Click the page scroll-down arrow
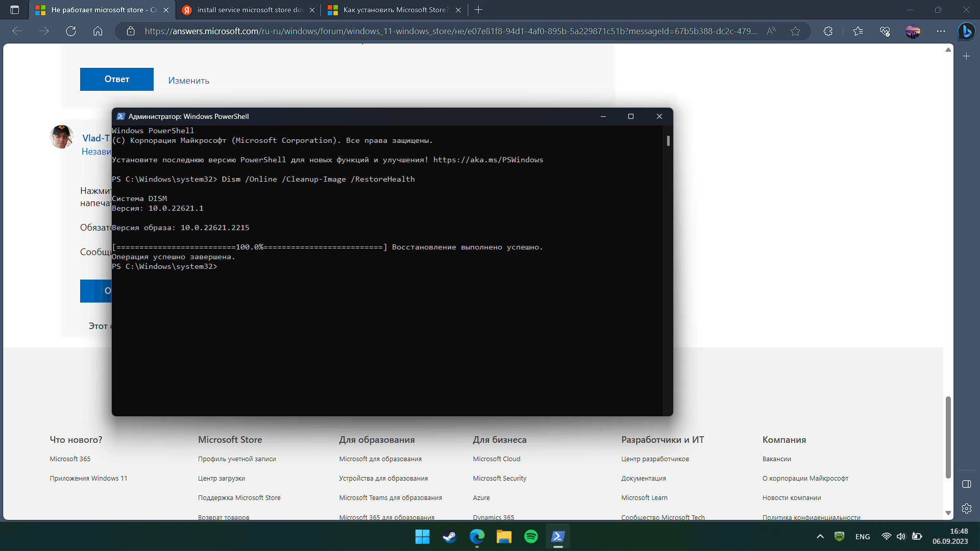 948,513
